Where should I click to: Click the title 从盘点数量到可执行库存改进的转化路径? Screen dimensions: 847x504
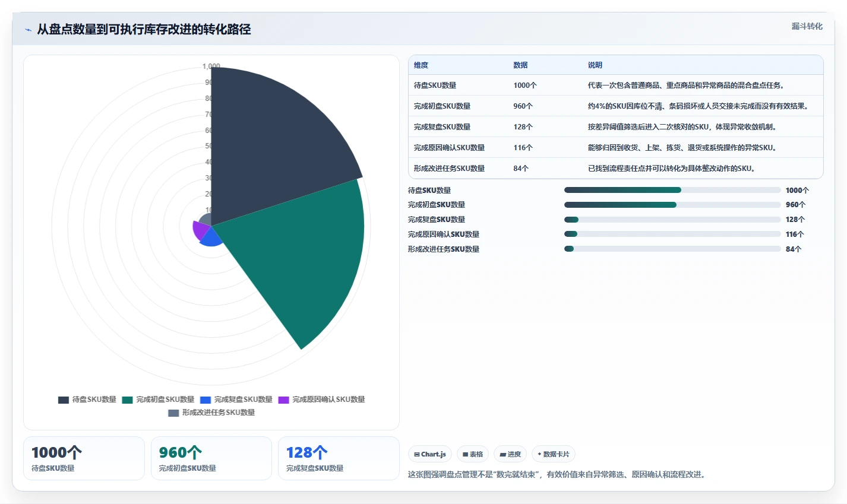(x=144, y=29)
